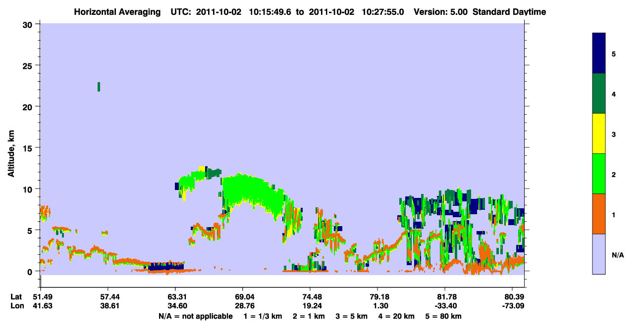
Task: Click the '3 = 5 km' legend text
Action: pyautogui.click(x=352, y=316)
